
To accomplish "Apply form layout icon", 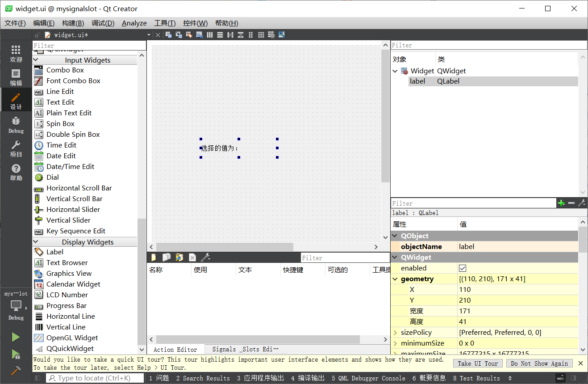I will click(x=251, y=35).
